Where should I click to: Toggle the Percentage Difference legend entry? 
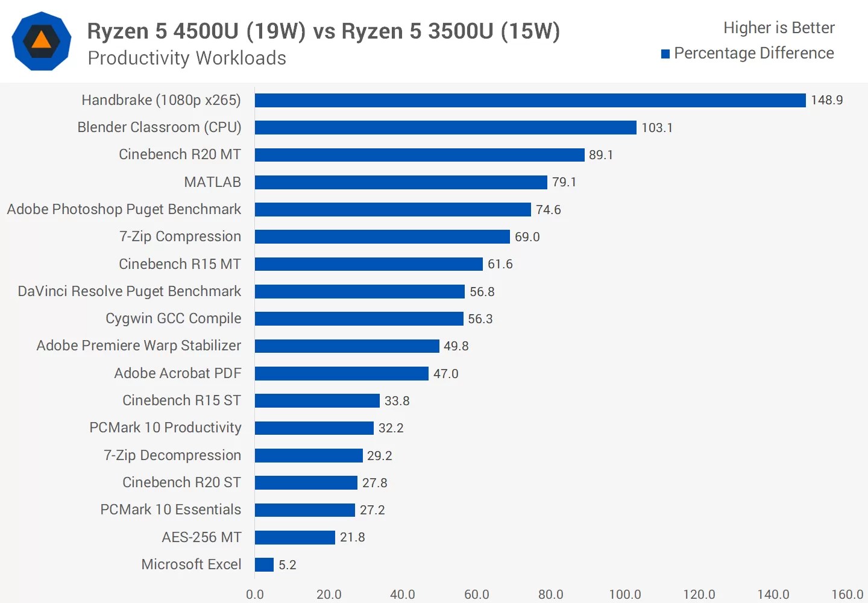[753, 53]
